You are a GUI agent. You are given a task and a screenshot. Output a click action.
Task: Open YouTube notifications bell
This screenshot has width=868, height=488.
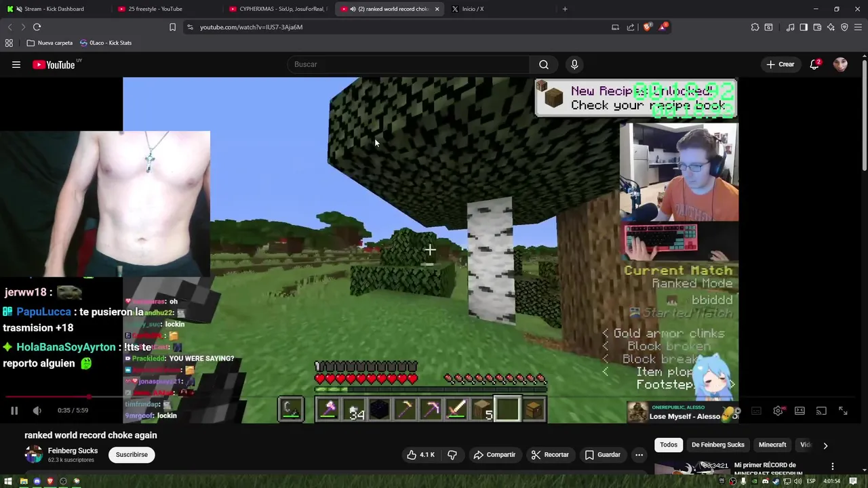point(814,64)
